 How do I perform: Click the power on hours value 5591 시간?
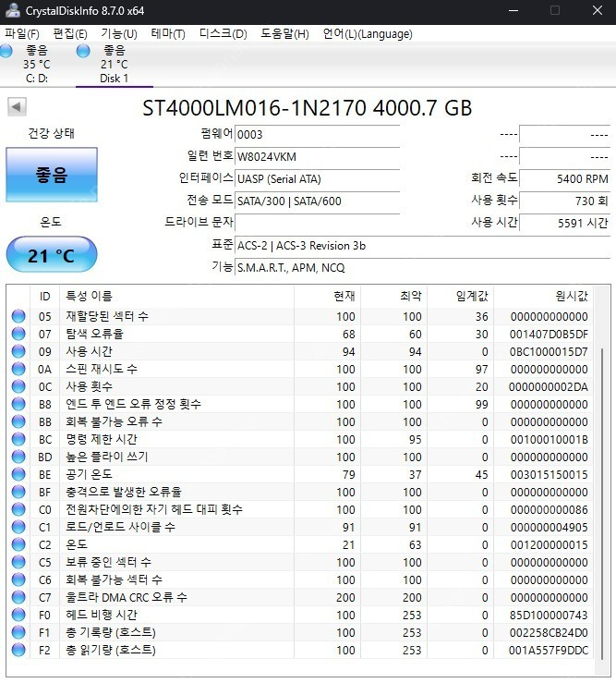(x=564, y=224)
